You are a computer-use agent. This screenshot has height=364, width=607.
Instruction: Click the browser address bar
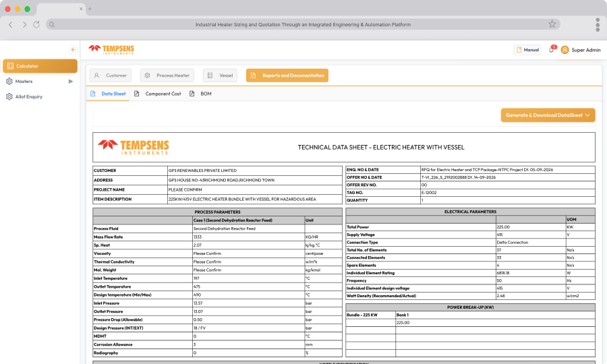(303, 24)
